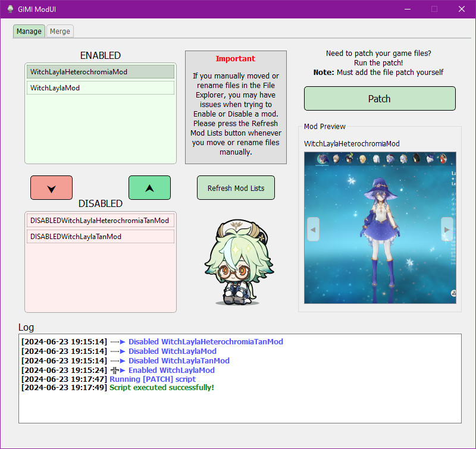
Task: Switch to the Merge tab
Action: [x=59, y=31]
